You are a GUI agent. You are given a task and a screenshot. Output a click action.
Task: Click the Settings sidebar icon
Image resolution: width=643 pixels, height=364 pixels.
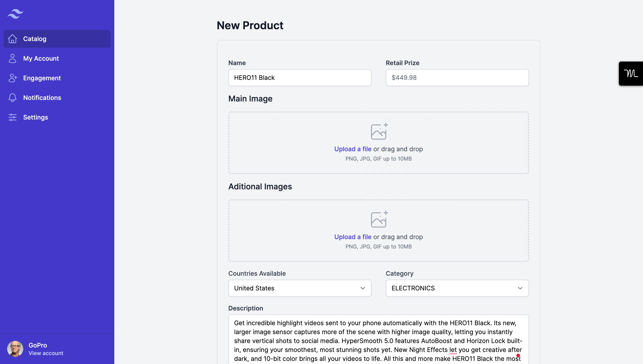click(x=11, y=117)
